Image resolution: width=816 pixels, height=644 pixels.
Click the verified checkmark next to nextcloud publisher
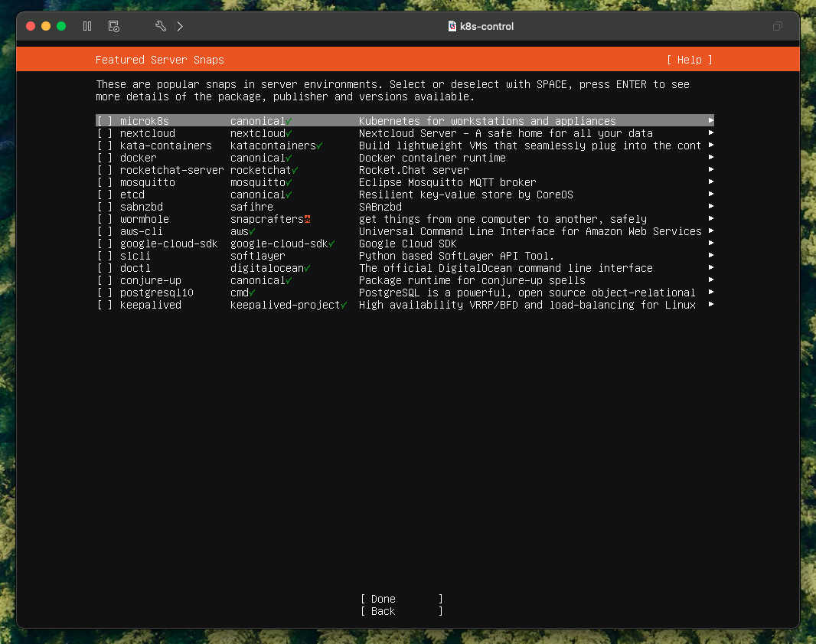click(x=289, y=133)
